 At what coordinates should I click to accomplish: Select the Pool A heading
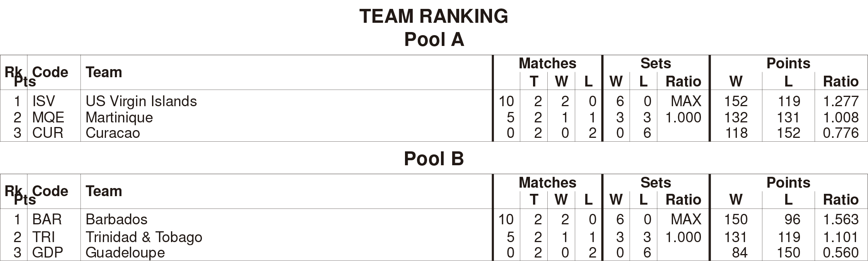point(434,39)
